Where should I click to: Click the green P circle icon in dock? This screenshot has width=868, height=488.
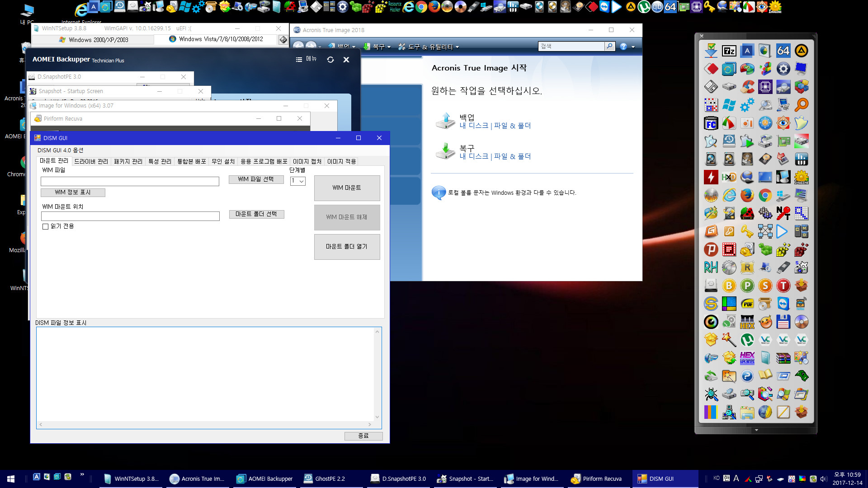click(747, 286)
